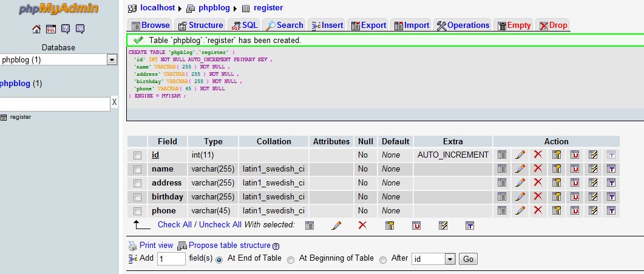Switch to the Search tab
The image size is (644, 274).
[x=285, y=25]
